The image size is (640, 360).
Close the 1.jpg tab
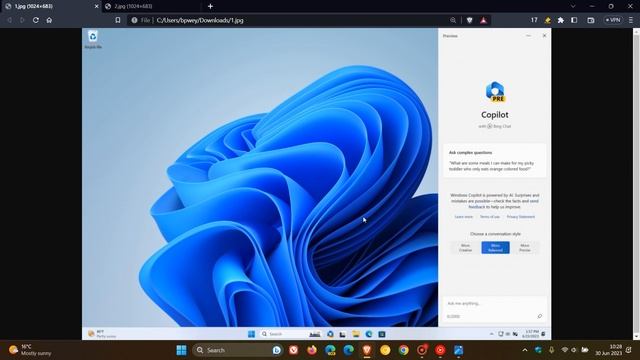coord(96,7)
